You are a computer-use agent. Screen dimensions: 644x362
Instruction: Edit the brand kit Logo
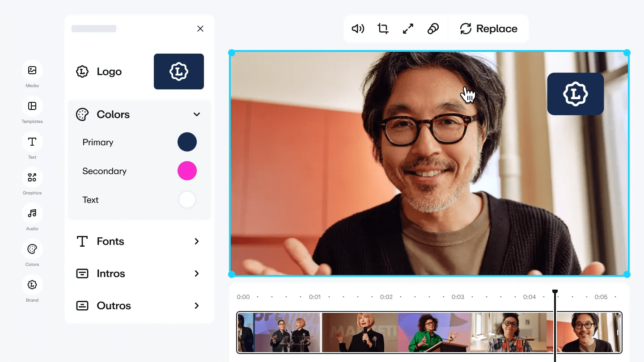pos(179,72)
